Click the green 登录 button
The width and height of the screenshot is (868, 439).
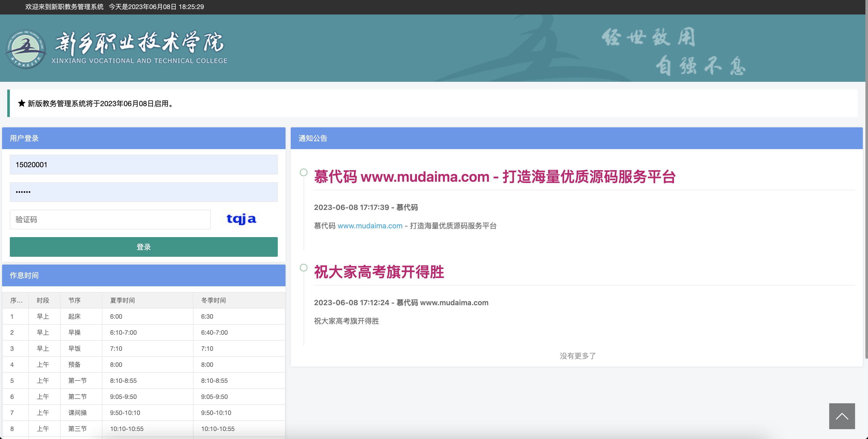[144, 247]
